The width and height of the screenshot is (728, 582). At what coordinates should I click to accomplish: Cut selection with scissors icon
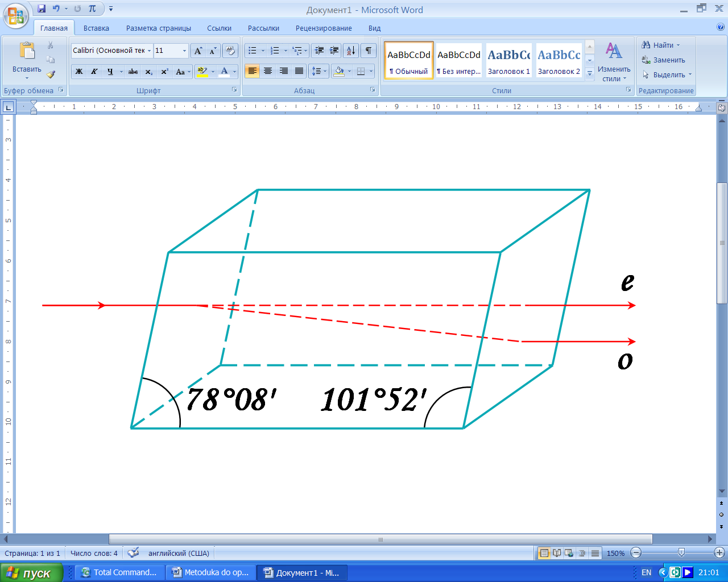pyautogui.click(x=51, y=45)
